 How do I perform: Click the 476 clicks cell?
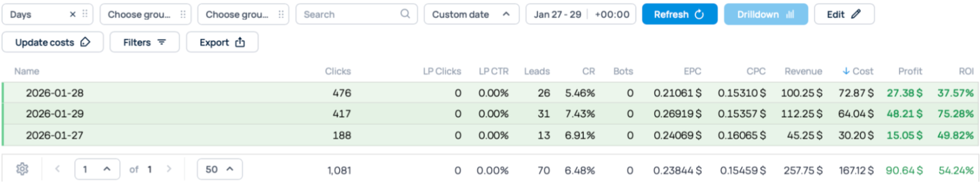342,93
